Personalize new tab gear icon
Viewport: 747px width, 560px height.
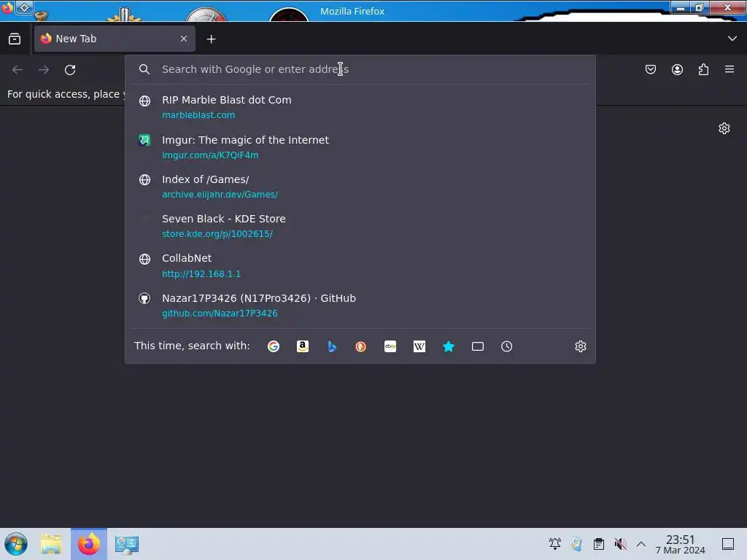pyautogui.click(x=724, y=128)
